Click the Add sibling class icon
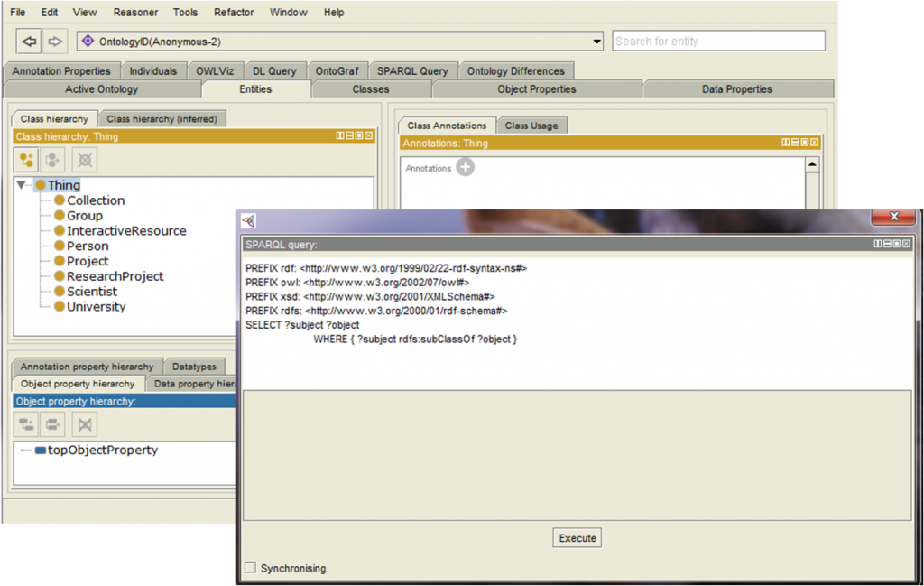The width and height of the screenshot is (924, 586). click(55, 160)
